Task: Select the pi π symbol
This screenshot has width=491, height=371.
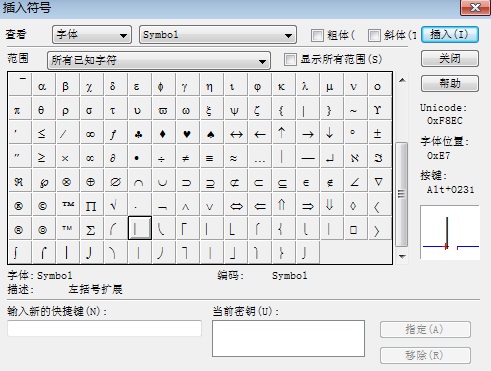Action: [x=20, y=108]
